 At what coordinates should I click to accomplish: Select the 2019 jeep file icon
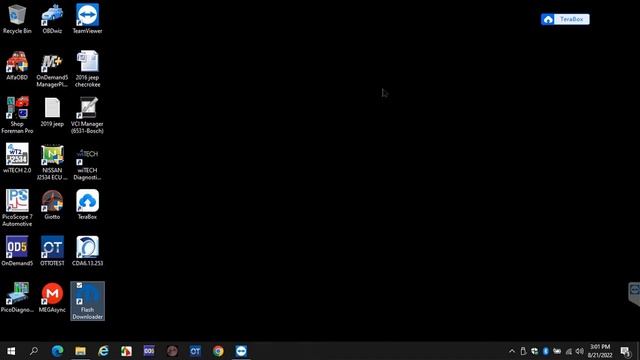coord(52,112)
